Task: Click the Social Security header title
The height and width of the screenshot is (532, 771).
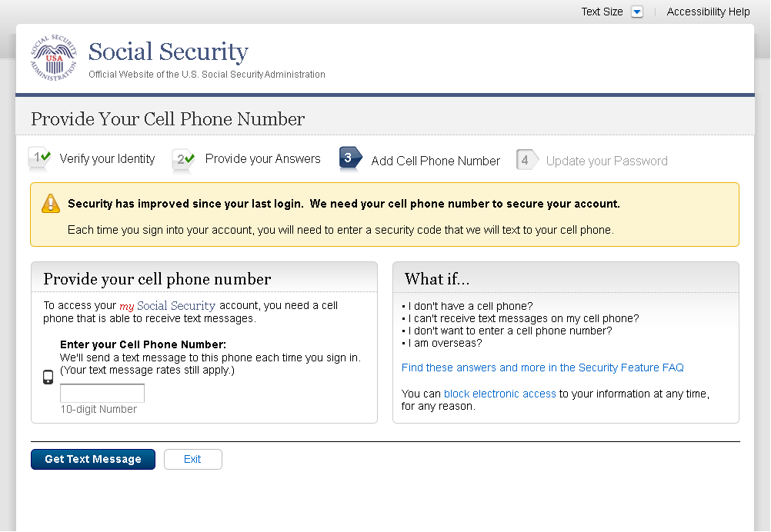Action: click(x=169, y=52)
